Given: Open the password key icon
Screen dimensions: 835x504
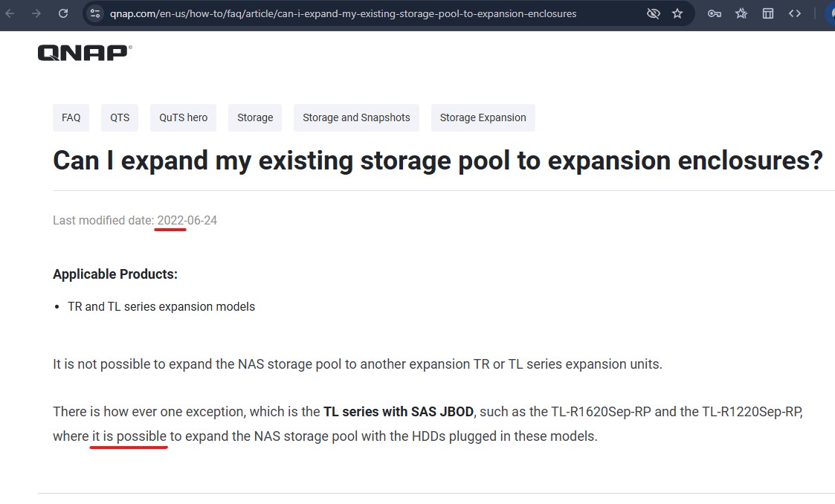Looking at the screenshot, I should point(715,13).
